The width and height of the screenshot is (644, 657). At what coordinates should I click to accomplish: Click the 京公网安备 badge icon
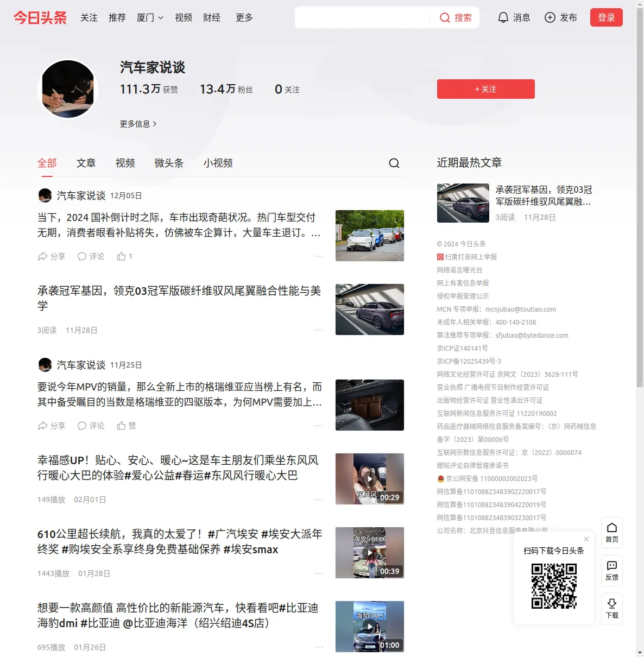pyautogui.click(x=440, y=479)
